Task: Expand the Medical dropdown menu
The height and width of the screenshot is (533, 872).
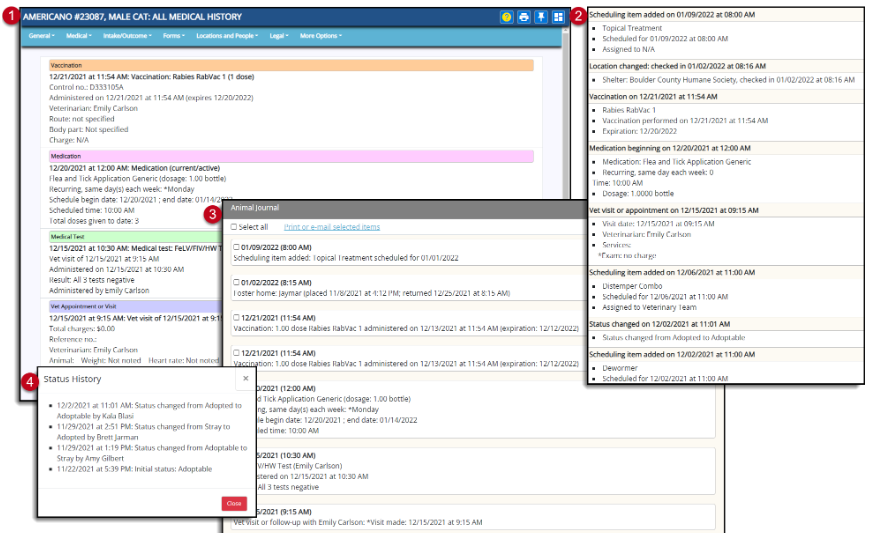Action: (x=79, y=36)
